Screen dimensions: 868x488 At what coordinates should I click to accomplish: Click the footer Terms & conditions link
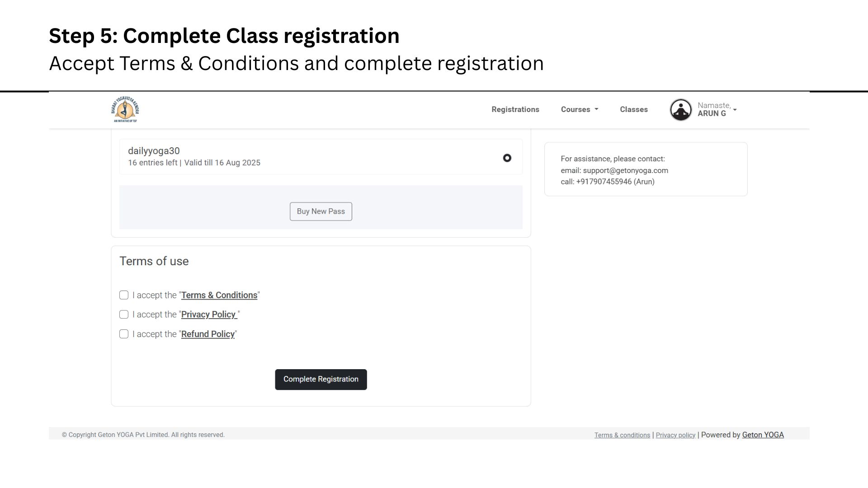click(622, 435)
